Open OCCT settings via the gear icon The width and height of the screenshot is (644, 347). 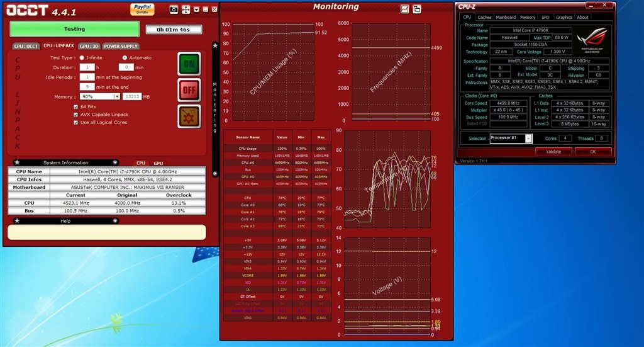189,117
